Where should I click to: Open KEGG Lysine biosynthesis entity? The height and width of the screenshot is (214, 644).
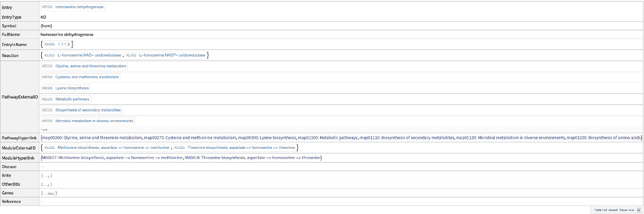(x=66, y=88)
